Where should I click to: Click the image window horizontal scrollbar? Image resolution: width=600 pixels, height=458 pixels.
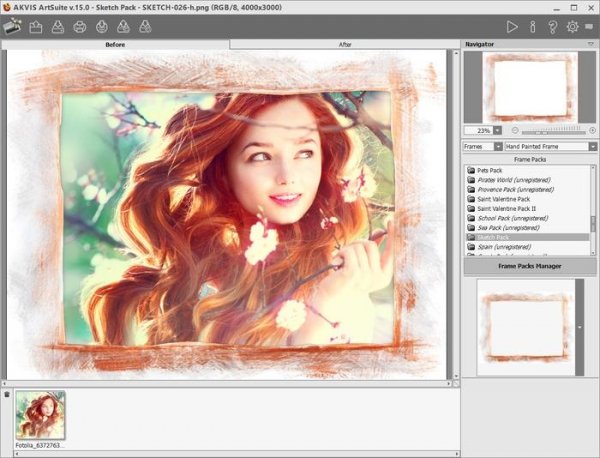pyautogui.click(x=226, y=383)
